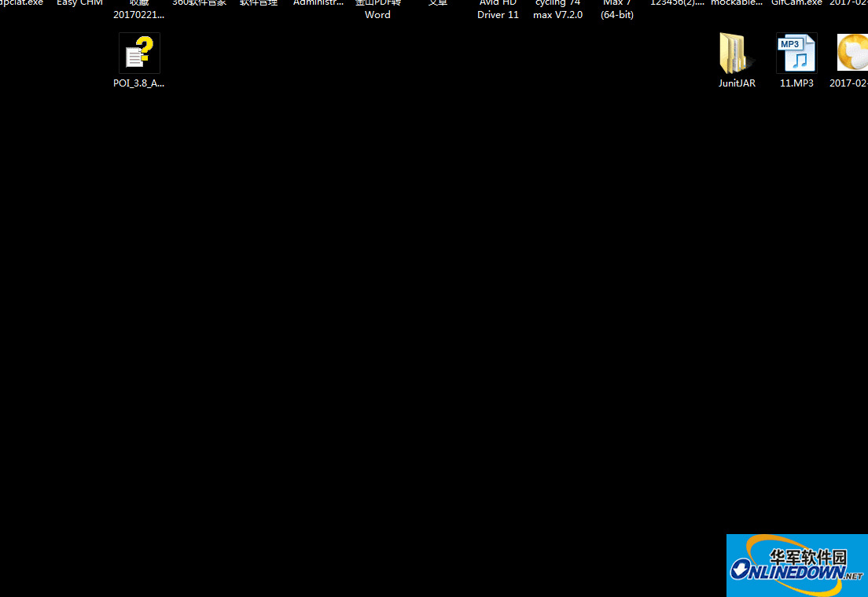Click the 123456(2).... file label
Viewport: 868px width, 597px height.
click(677, 3)
